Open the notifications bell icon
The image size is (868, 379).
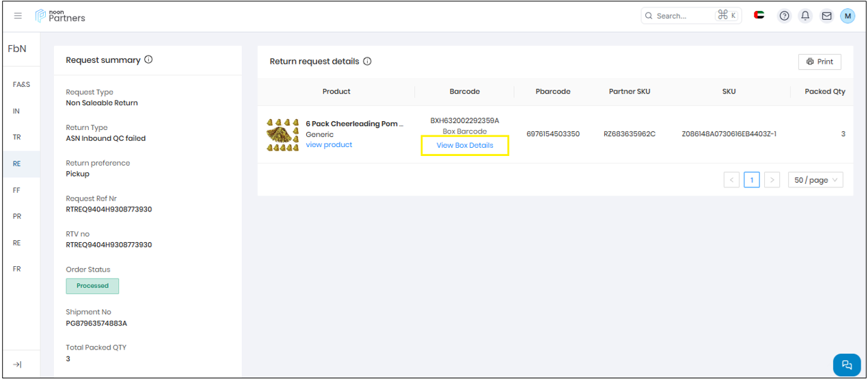(806, 16)
